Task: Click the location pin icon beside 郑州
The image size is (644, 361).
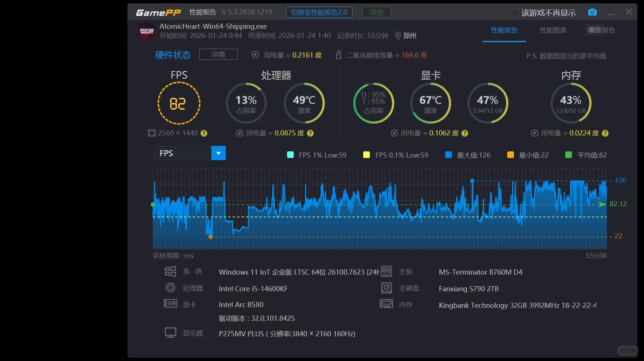Action: 398,36
